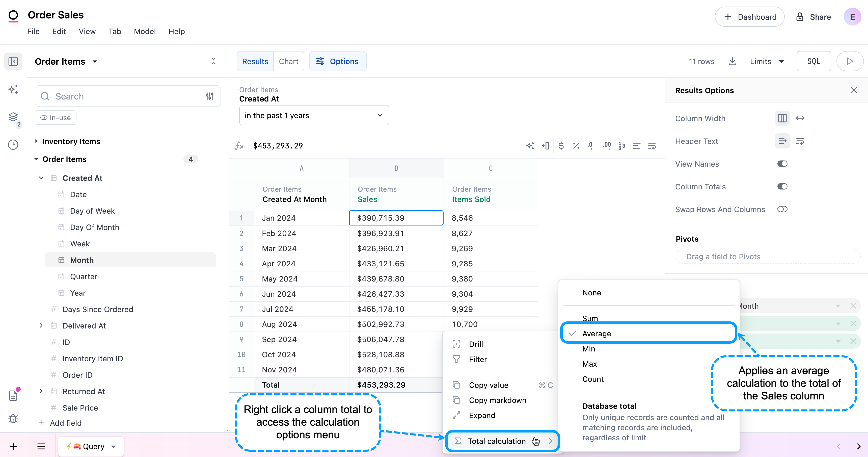
Task: Switch to the Chart tab
Action: pyautogui.click(x=288, y=61)
